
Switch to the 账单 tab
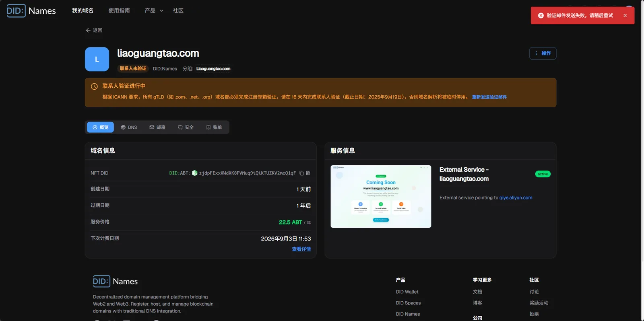pos(214,127)
